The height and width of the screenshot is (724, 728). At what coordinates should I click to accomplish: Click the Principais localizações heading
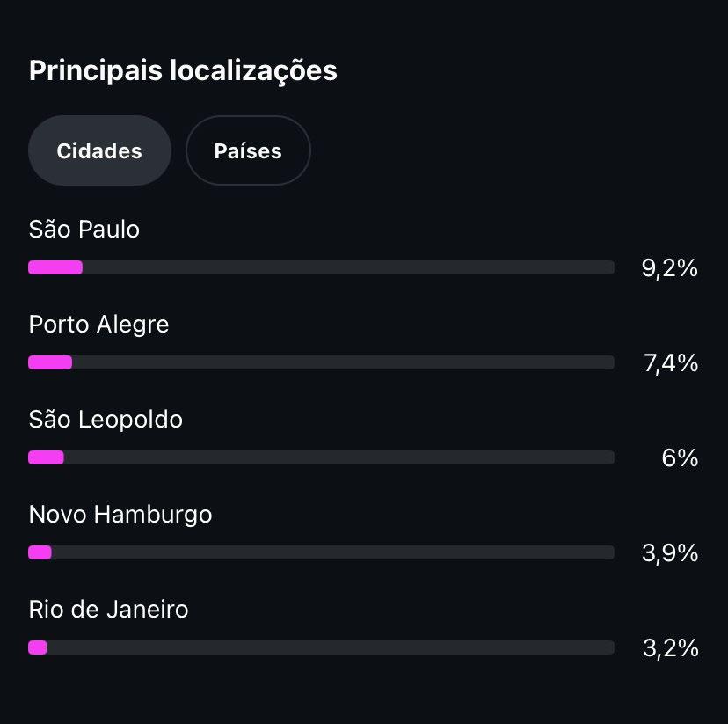pyautogui.click(x=183, y=70)
